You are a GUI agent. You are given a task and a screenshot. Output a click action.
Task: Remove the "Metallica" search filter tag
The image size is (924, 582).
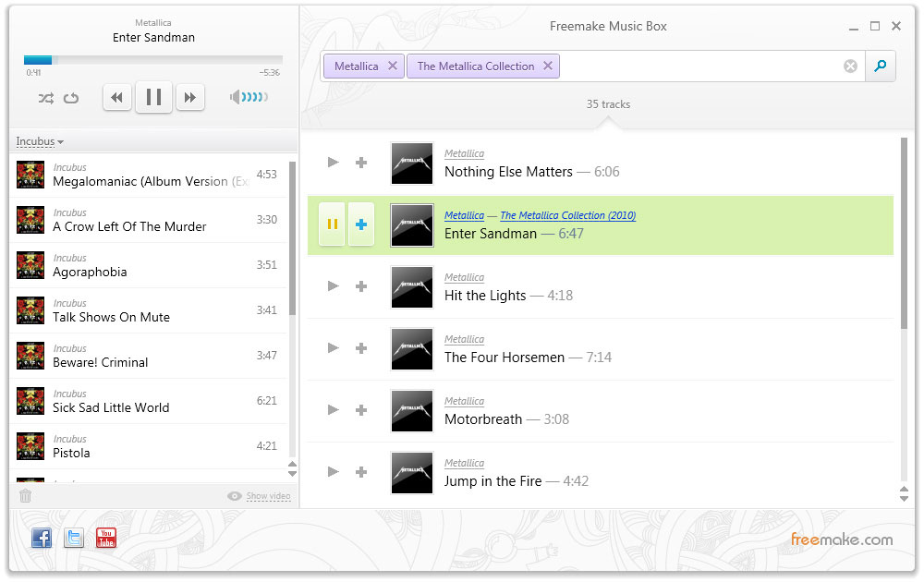point(393,66)
